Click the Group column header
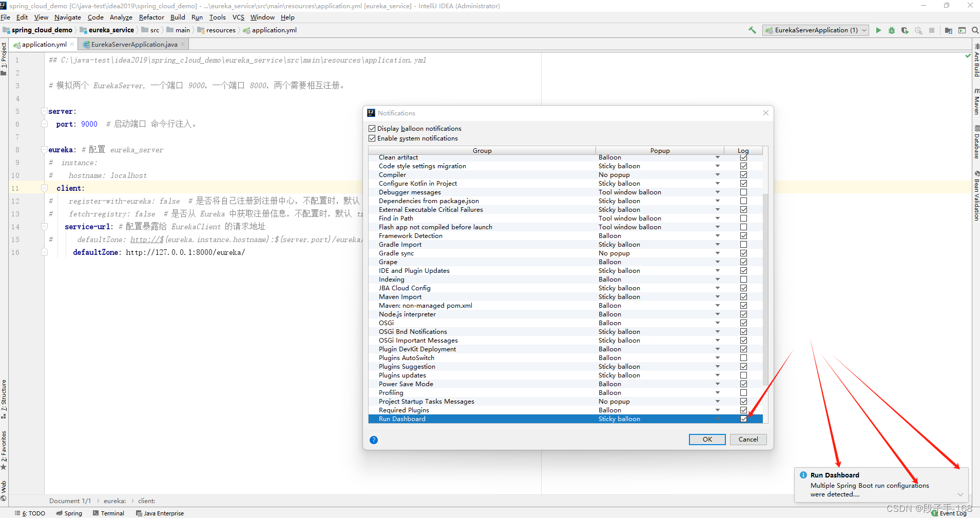Viewport: 980px width, 518px height. point(482,150)
